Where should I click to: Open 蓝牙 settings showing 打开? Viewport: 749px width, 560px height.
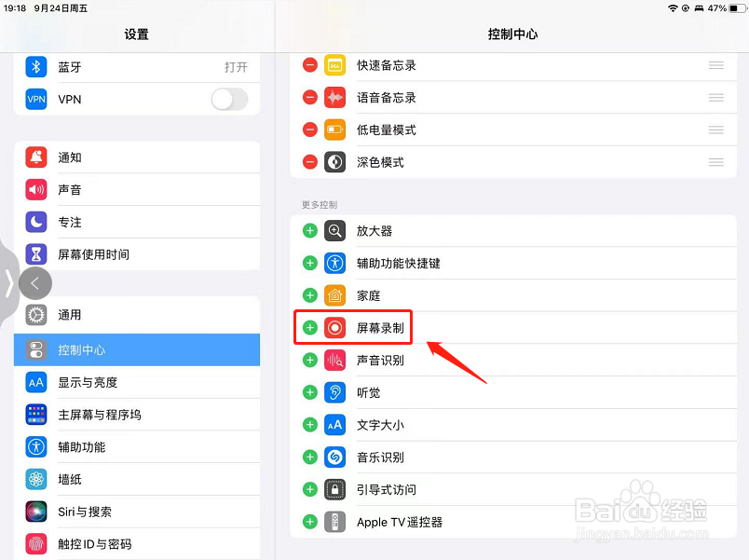point(137,67)
